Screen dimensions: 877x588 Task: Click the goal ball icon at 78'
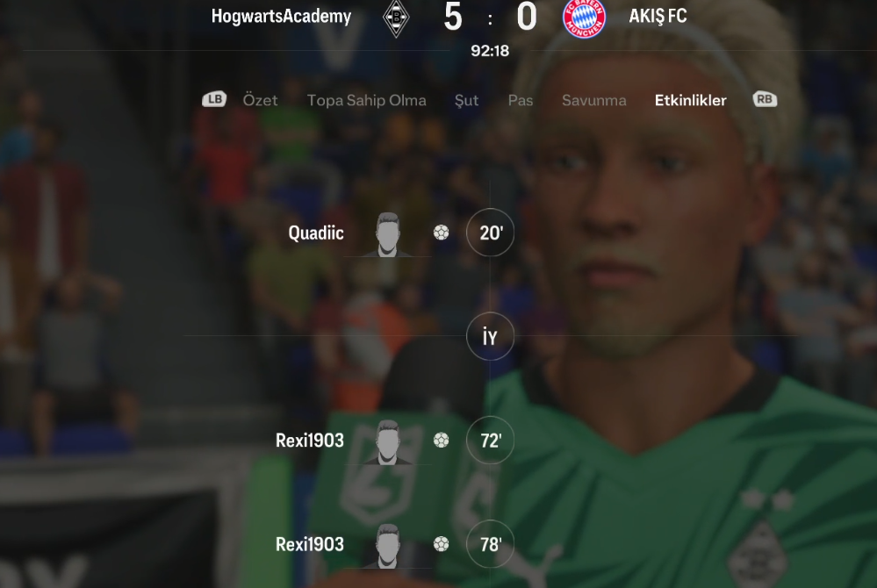coord(442,544)
